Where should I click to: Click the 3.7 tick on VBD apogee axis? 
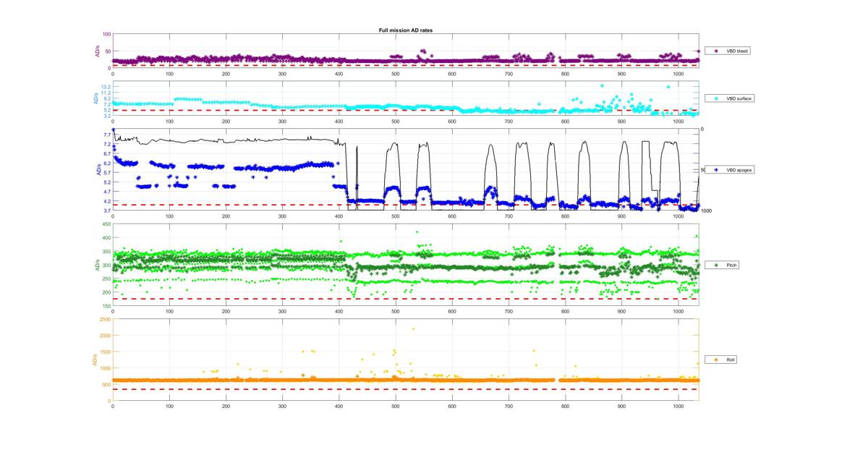(x=107, y=211)
